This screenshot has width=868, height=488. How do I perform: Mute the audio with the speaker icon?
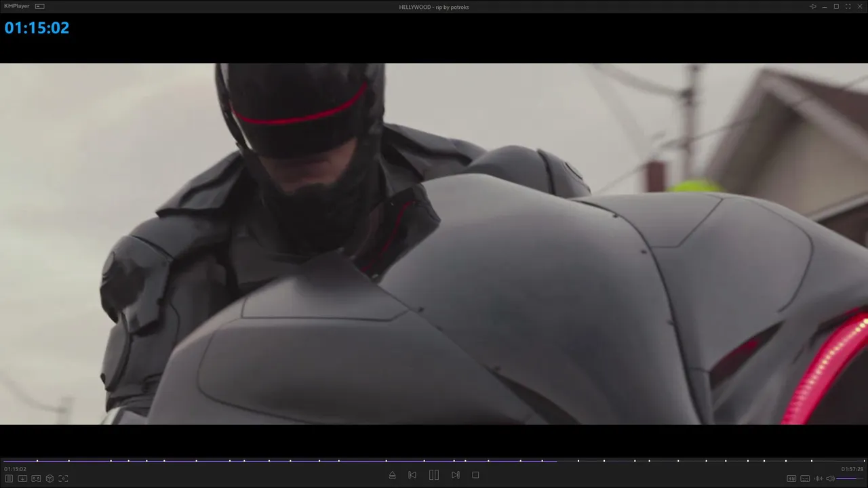(x=830, y=479)
